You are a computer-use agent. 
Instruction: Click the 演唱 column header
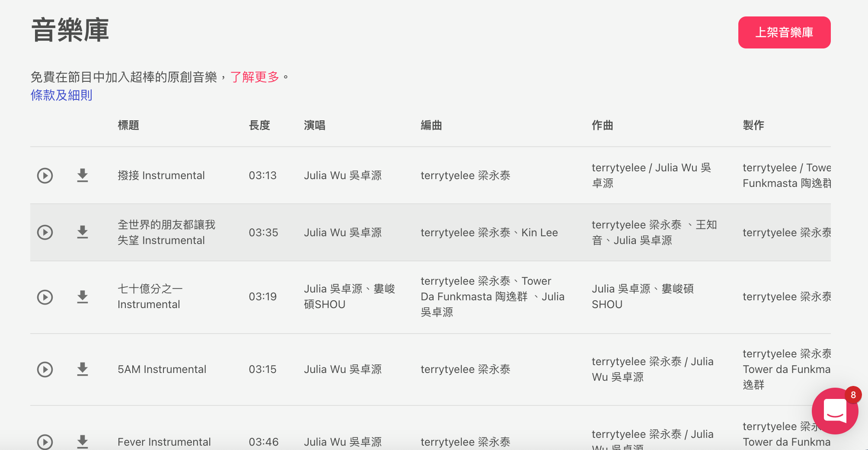point(315,125)
